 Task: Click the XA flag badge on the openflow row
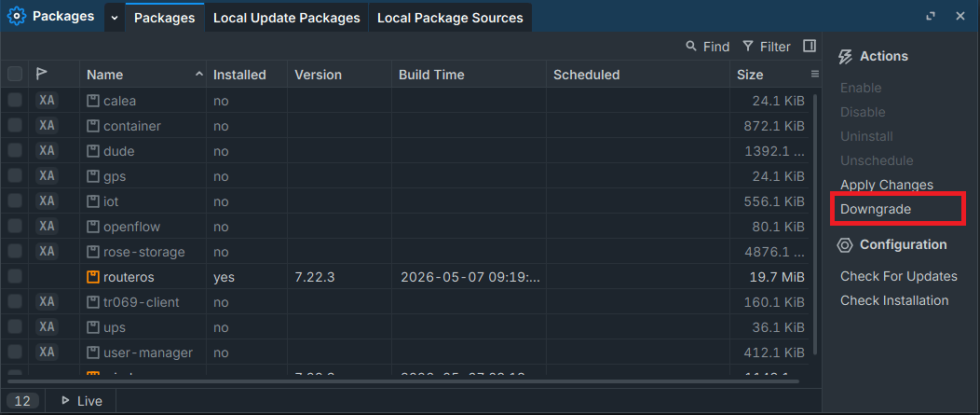[47, 226]
